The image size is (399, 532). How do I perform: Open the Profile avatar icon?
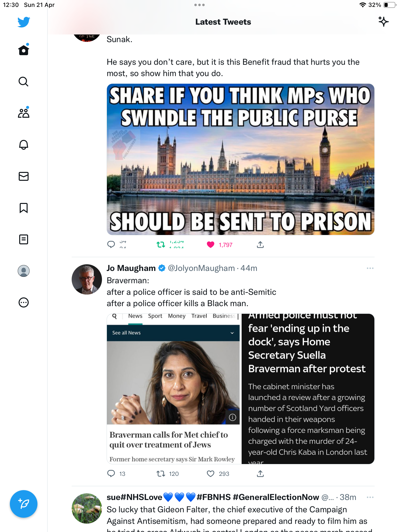(x=24, y=271)
